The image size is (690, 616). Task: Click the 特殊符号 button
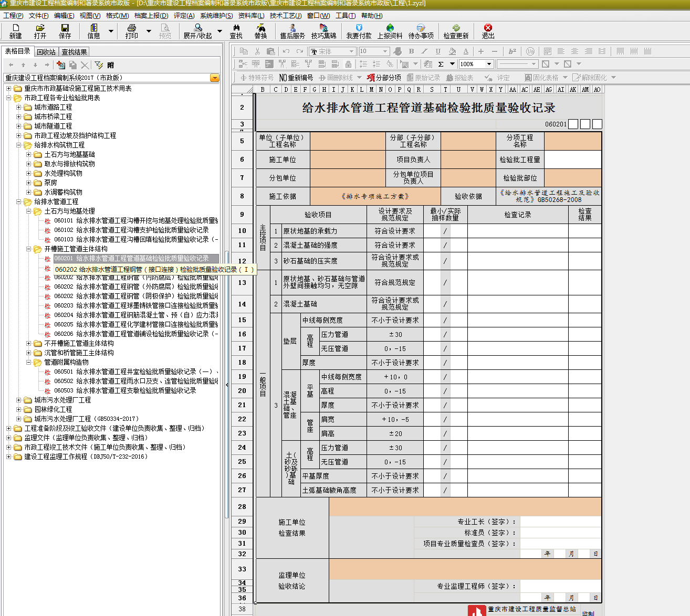point(257,78)
